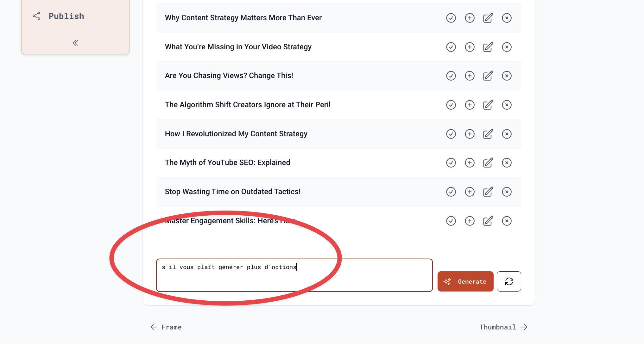Remove 'Why Content Strategy Matters More Than Ever' title
Image resolution: width=644 pixels, height=344 pixels.
[x=507, y=18]
